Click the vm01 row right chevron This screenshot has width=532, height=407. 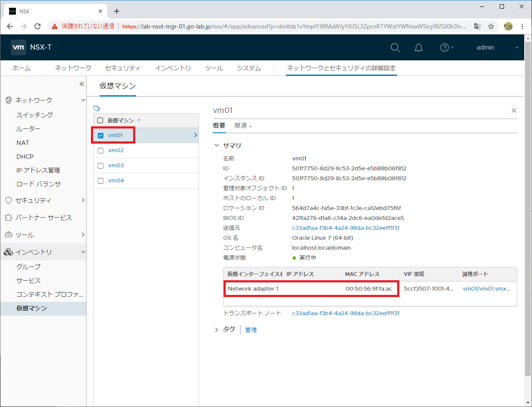click(195, 135)
